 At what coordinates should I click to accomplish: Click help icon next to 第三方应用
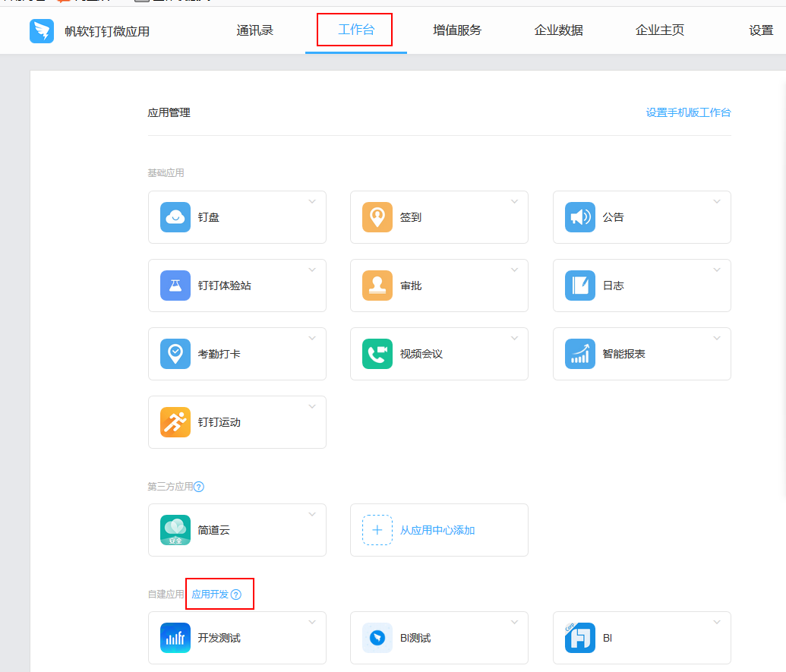198,487
